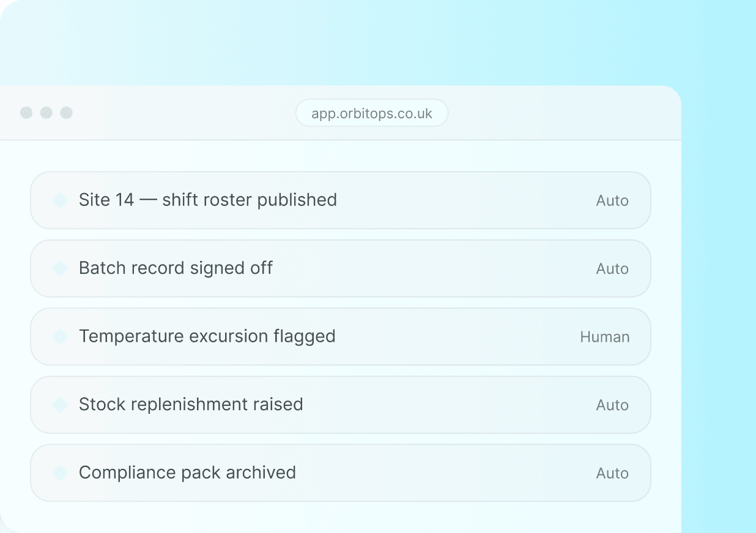Open the Compliance pack archived entry

click(x=341, y=473)
